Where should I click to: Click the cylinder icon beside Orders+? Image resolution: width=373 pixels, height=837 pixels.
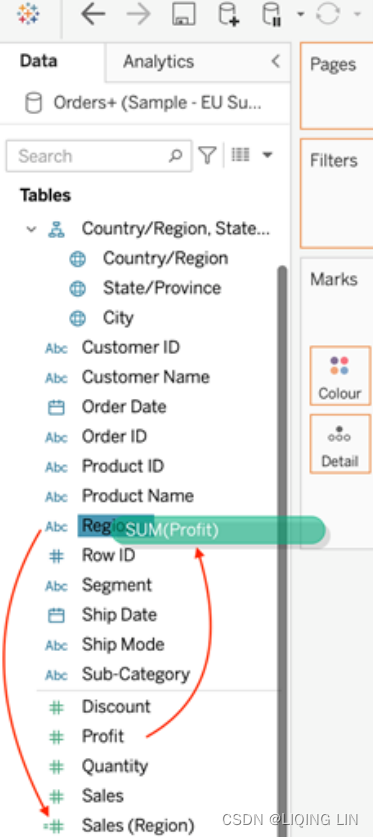pos(34,103)
